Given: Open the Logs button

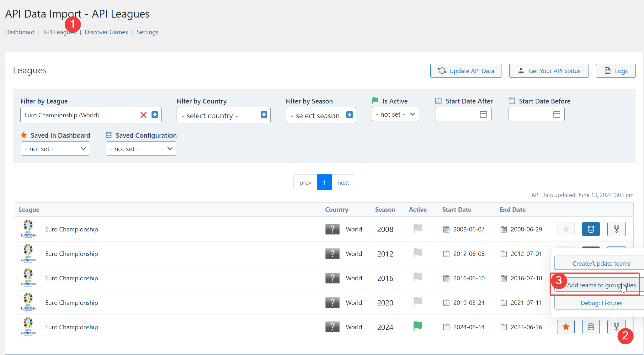Looking at the screenshot, I should point(615,71).
